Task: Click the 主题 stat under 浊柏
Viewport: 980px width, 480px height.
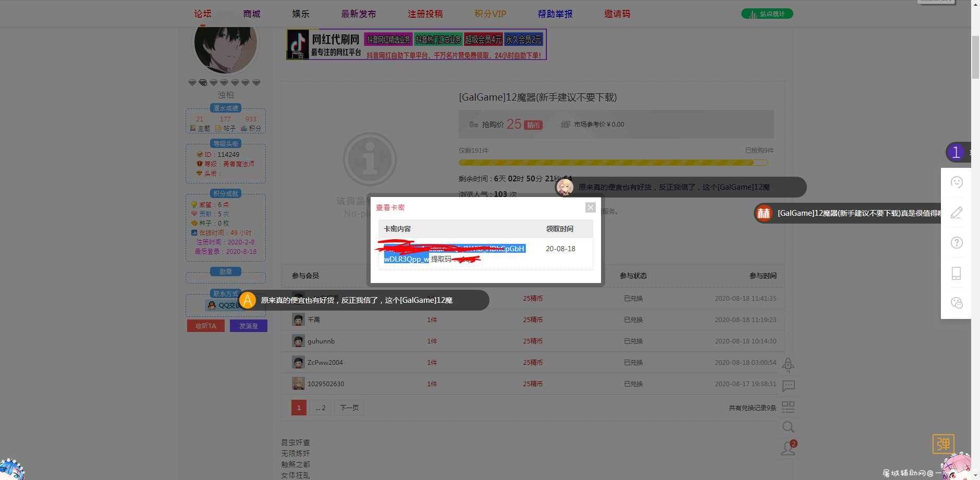Action: point(200,124)
